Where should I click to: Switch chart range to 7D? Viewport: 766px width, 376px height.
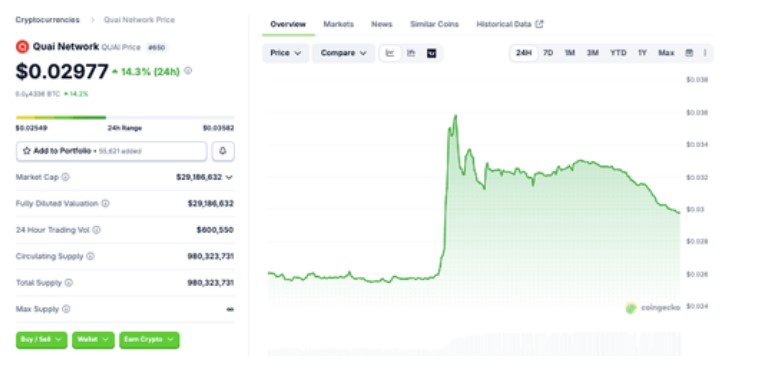pos(548,53)
